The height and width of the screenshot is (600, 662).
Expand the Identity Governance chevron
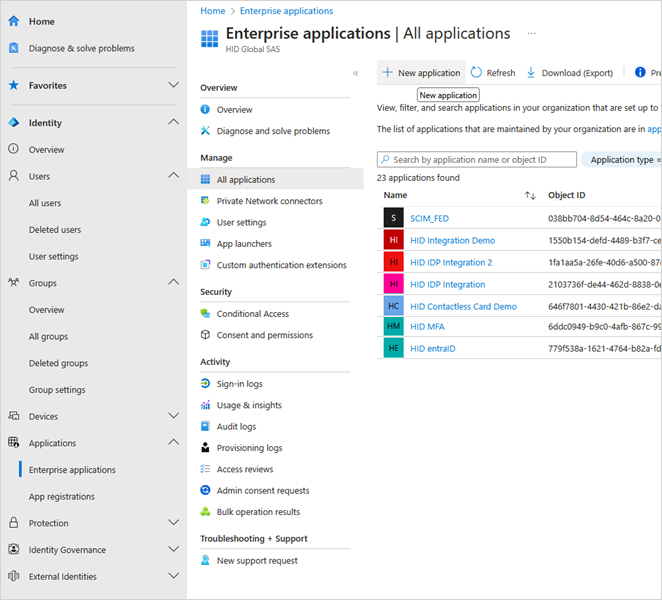(174, 549)
